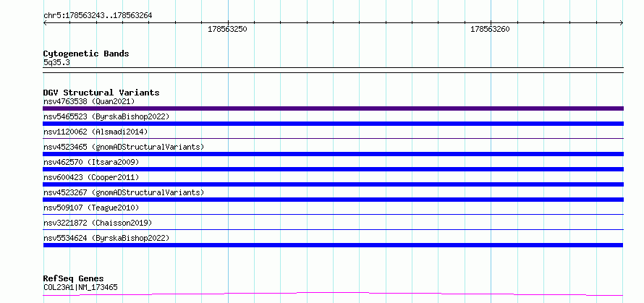Select the blue nsv5465523 variant bar

point(333,124)
